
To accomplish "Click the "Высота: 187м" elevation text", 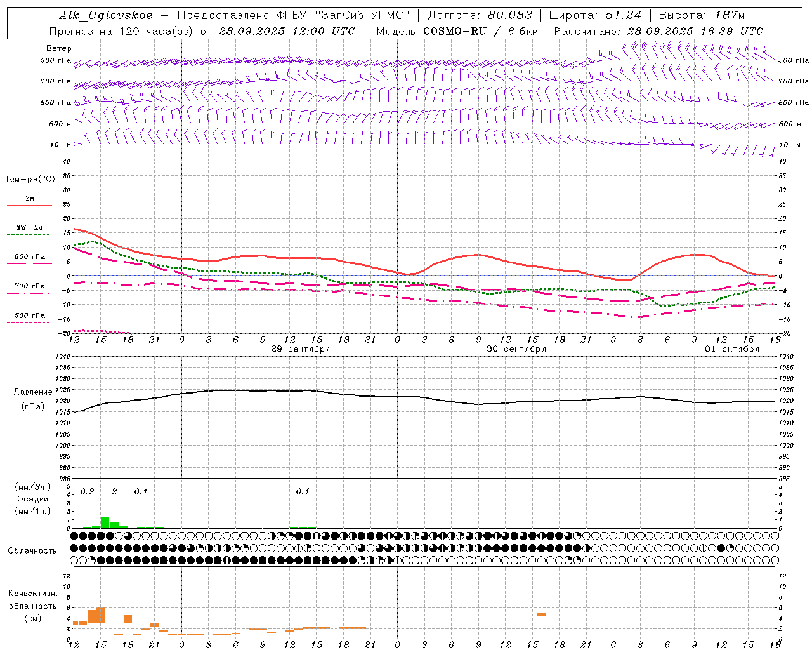I will (x=702, y=15).
